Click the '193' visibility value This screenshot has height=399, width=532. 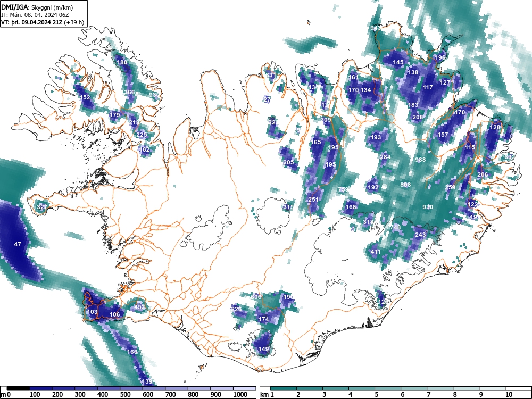tap(376, 137)
